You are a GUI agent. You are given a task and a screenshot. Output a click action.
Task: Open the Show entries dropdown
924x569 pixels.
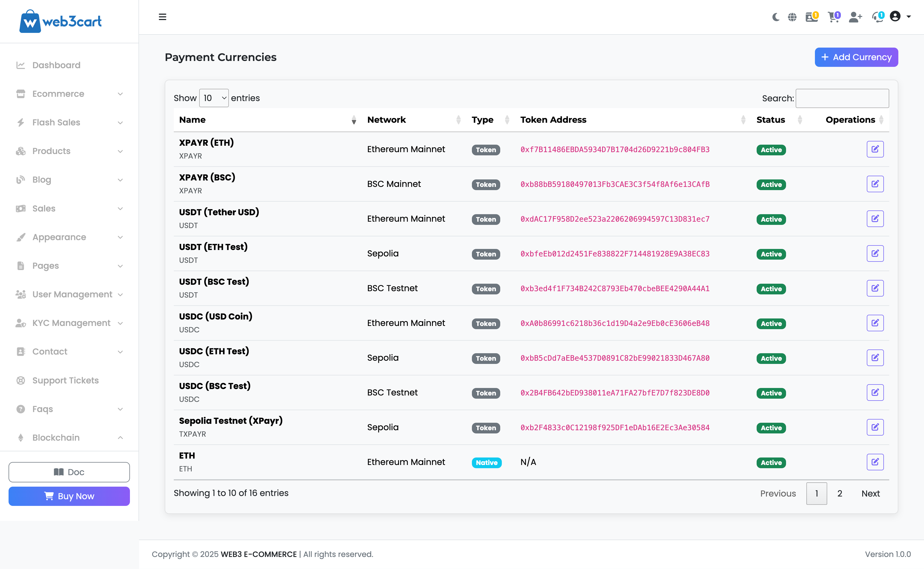(214, 98)
